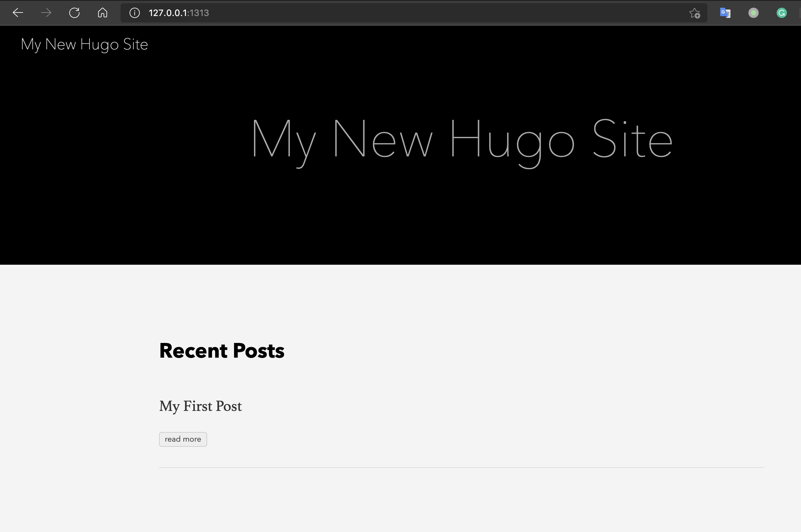Open the Grammarly extension
Screen dimensions: 801x532
[x=782, y=13]
